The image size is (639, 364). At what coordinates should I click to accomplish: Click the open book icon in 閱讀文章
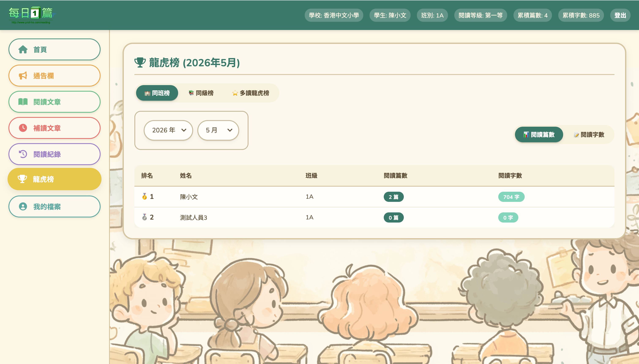pyautogui.click(x=23, y=102)
